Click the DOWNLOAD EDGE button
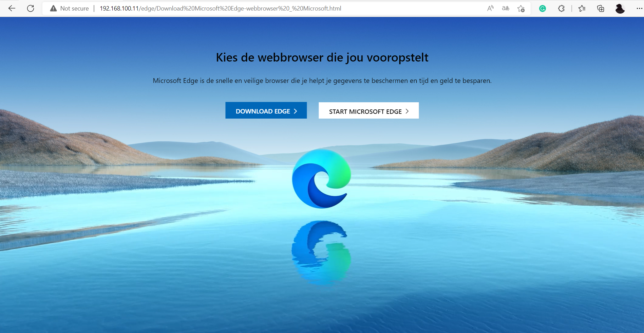 (266, 110)
